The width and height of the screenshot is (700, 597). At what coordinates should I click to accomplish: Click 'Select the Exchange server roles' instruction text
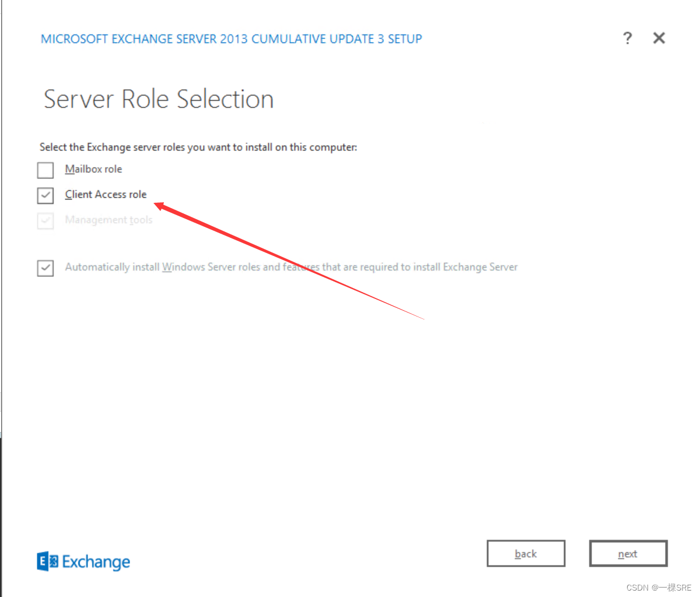(198, 147)
